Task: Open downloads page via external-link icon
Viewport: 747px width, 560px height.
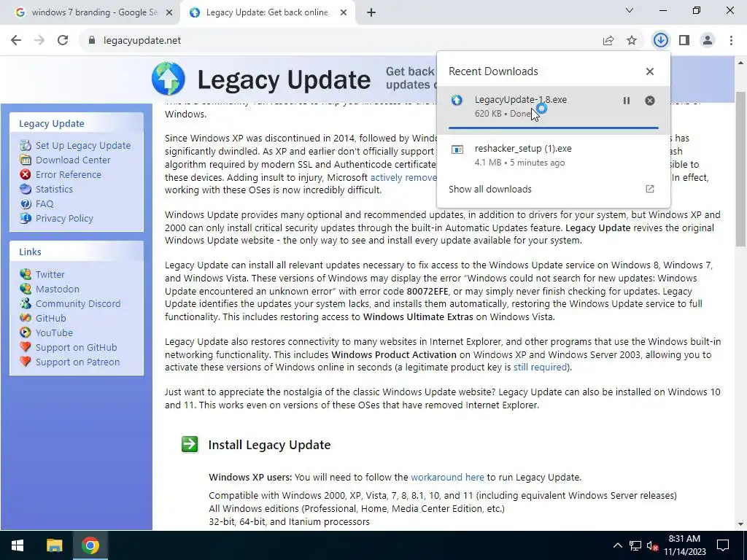Action: point(650,189)
